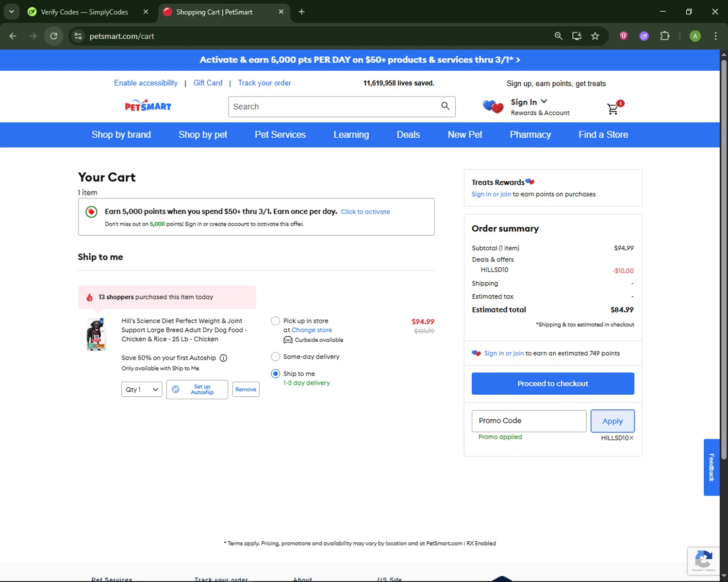Viewport: 728px width, 582px height.
Task: Remove the HILLSD10 promo code with X
Action: 631,438
